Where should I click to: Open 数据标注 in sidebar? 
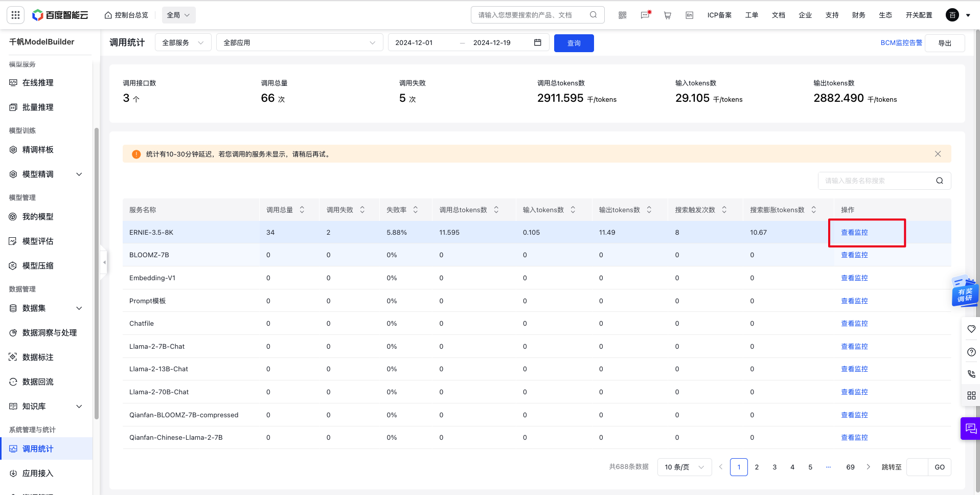point(38,357)
